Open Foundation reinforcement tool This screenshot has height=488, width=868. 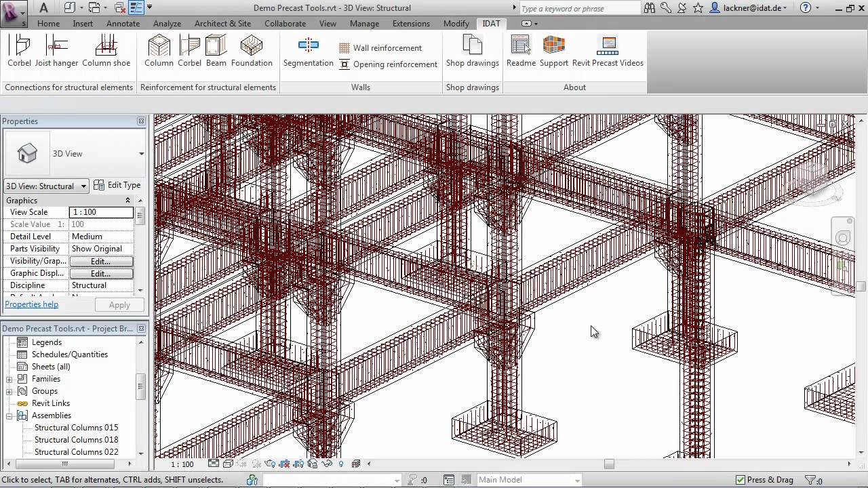pyautogui.click(x=252, y=52)
